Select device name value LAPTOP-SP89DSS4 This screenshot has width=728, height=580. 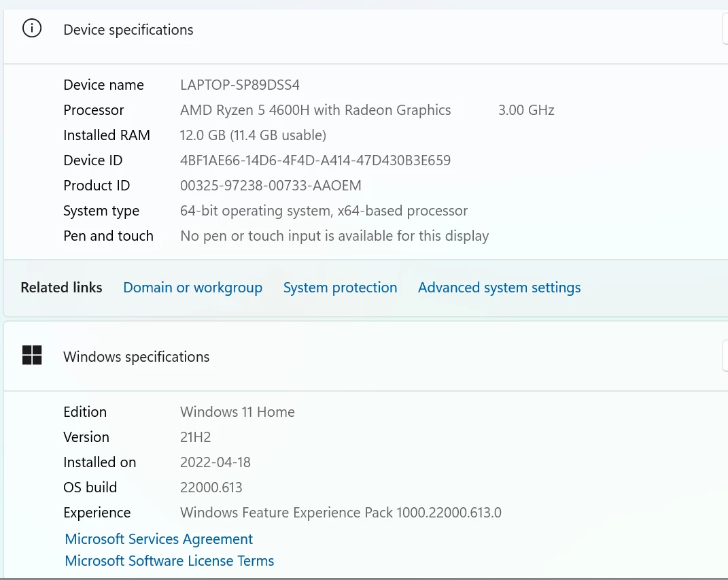click(x=239, y=85)
